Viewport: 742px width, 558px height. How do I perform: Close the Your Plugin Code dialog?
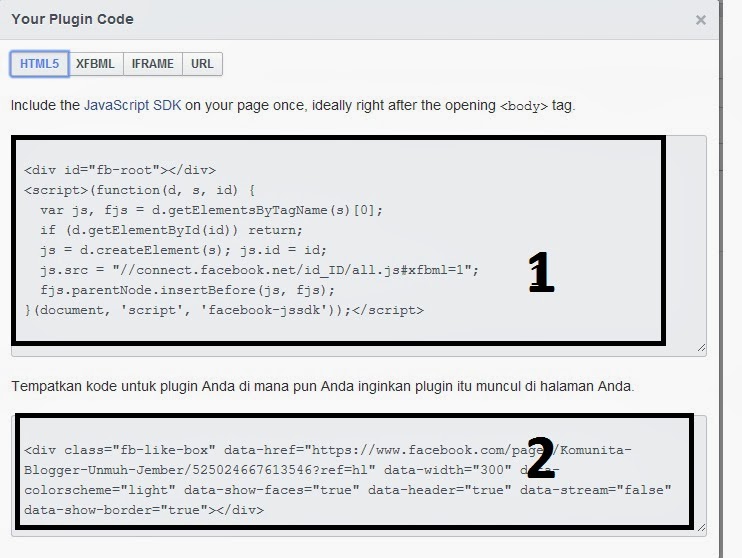pyautogui.click(x=700, y=20)
